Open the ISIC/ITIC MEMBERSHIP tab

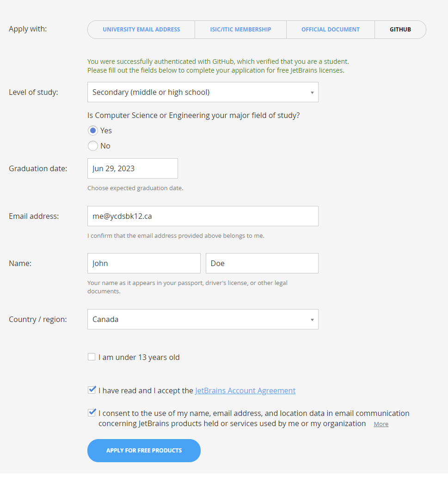(240, 29)
